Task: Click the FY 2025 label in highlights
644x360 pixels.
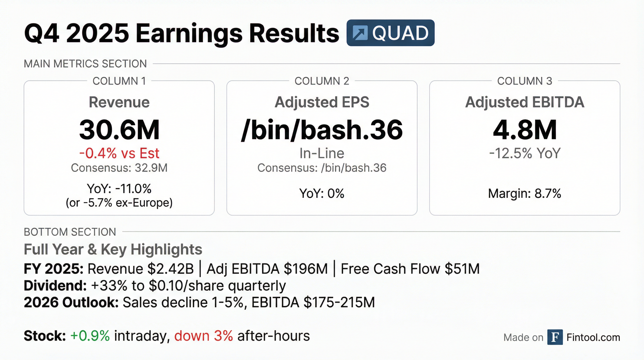Action: pos(54,269)
